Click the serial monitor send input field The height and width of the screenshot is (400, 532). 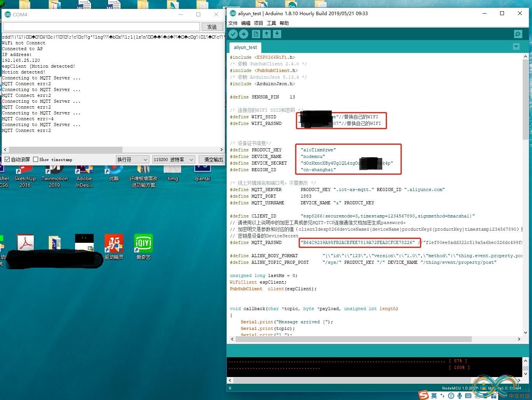pos(101,27)
